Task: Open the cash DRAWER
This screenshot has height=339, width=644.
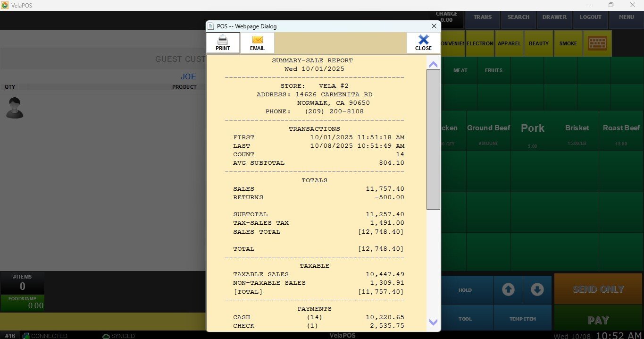Action: pyautogui.click(x=554, y=17)
